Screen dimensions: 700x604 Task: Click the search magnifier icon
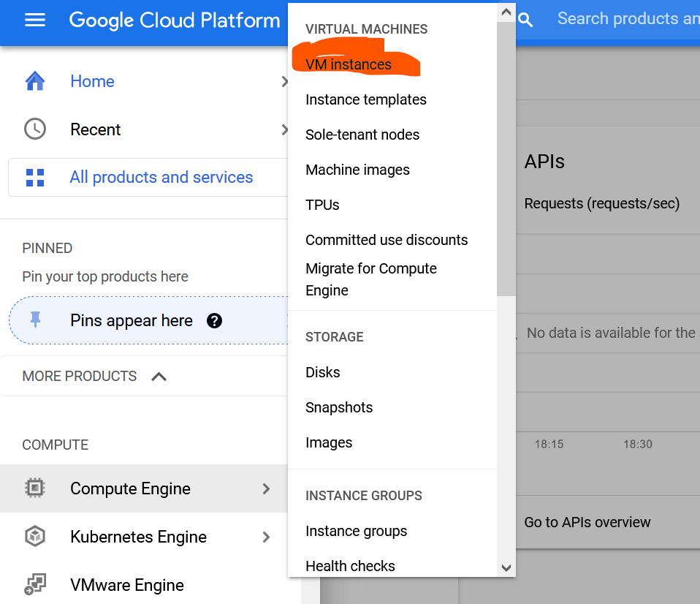pyautogui.click(x=525, y=20)
